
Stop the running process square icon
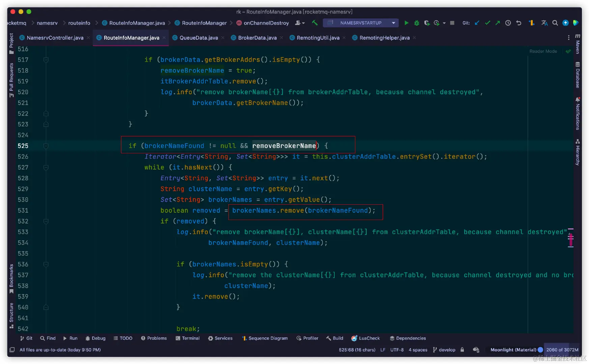pyautogui.click(x=452, y=23)
